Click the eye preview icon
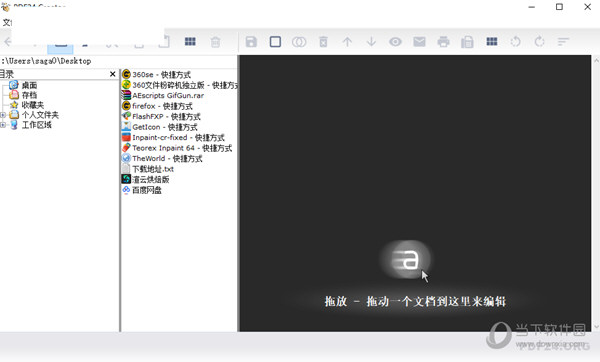Image resolution: width=600 pixels, height=362 pixels. [395, 42]
